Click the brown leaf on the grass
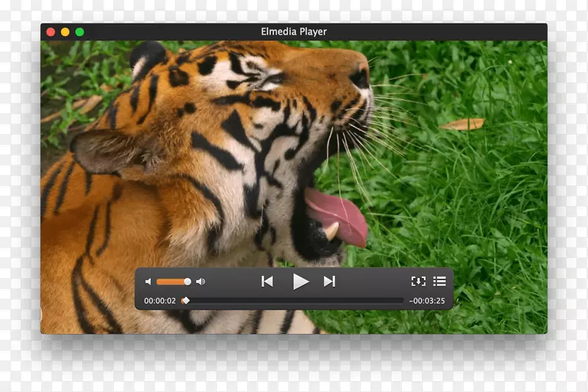This screenshot has width=588, height=392. point(462,124)
